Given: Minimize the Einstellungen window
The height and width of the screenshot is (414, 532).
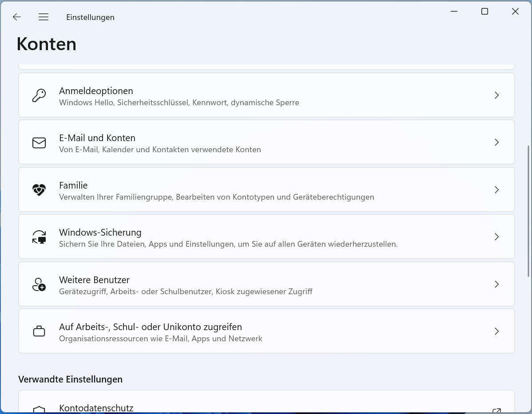Looking at the screenshot, I should point(454,12).
